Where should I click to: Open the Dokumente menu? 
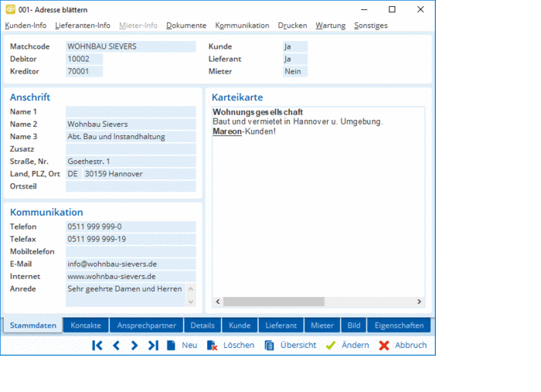point(186,26)
